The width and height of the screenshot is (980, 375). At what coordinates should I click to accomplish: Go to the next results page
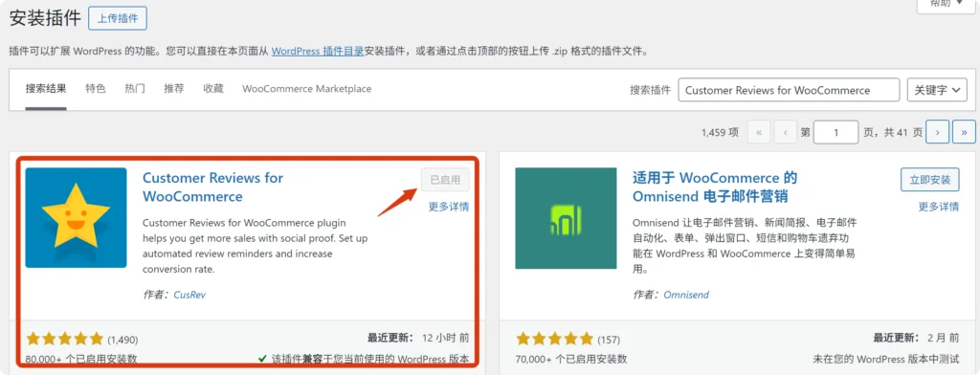click(937, 132)
